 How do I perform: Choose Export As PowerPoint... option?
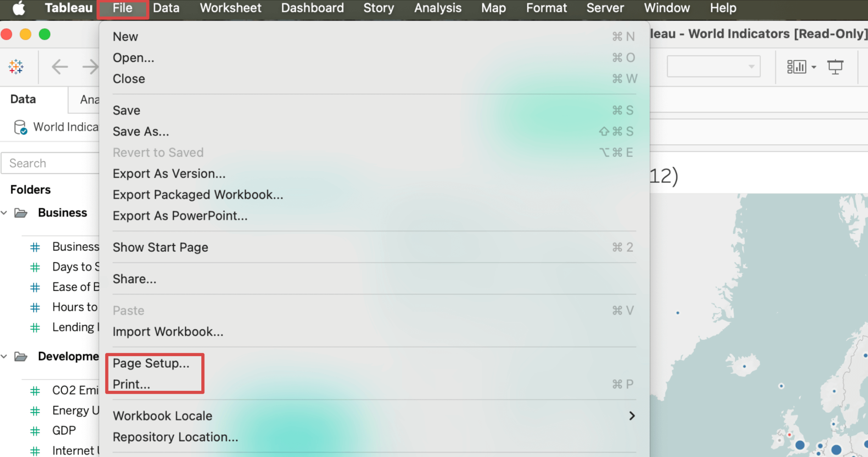[180, 216]
